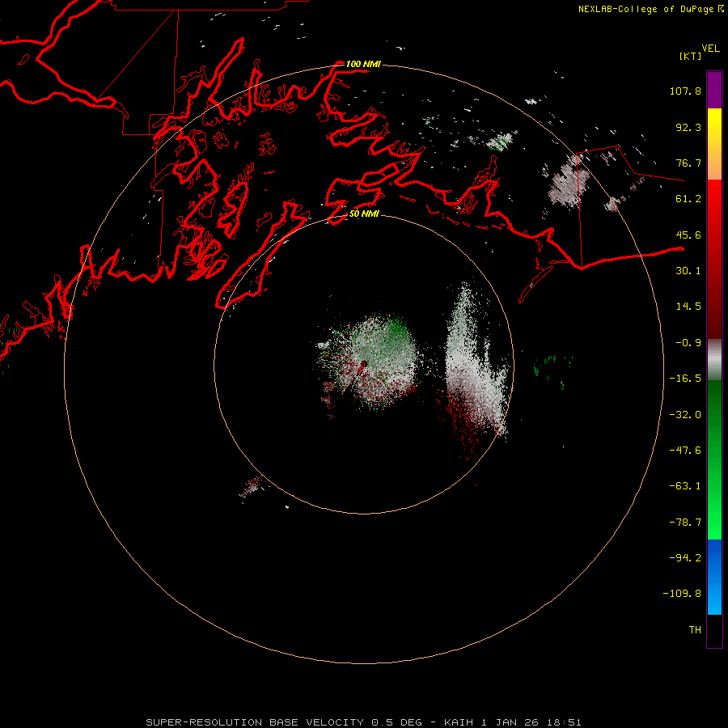Click the VEL legend title
Viewport: 728px width, 728px height.
[710, 49]
